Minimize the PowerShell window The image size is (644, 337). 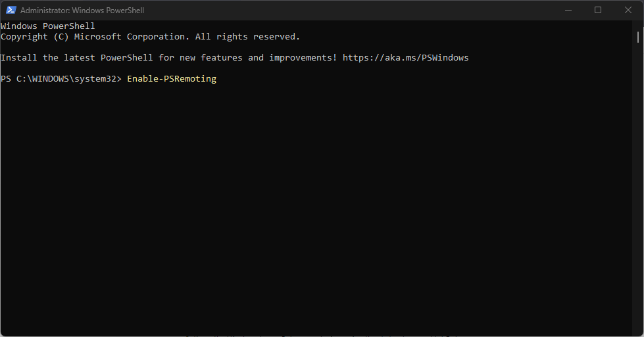[x=568, y=10]
